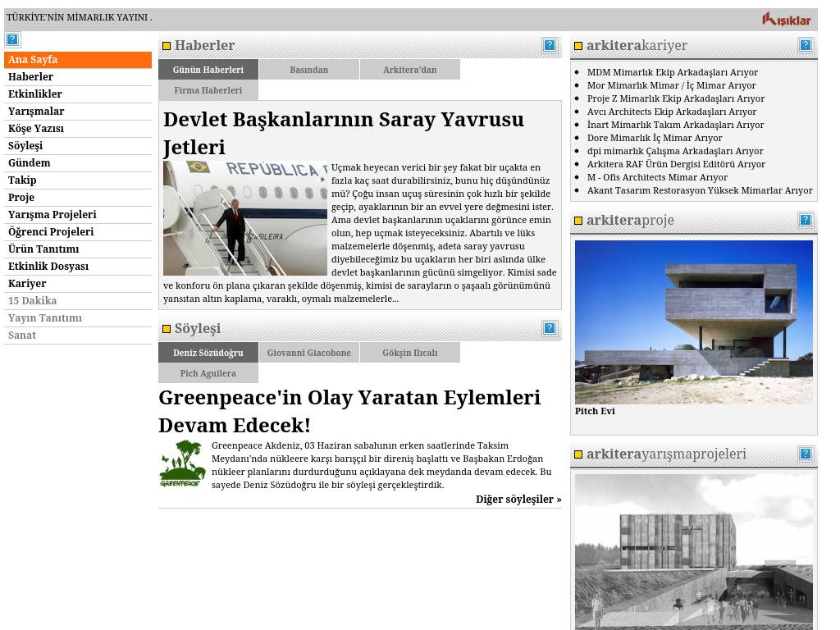Viewport: 840px width, 630px height.
Task: Open Proje in sidebar menu
Action: (x=78, y=197)
